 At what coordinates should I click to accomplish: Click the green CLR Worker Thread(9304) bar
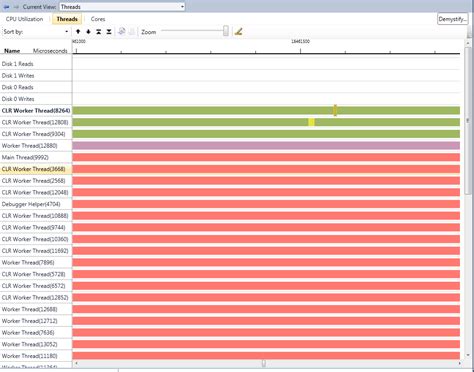coord(266,134)
